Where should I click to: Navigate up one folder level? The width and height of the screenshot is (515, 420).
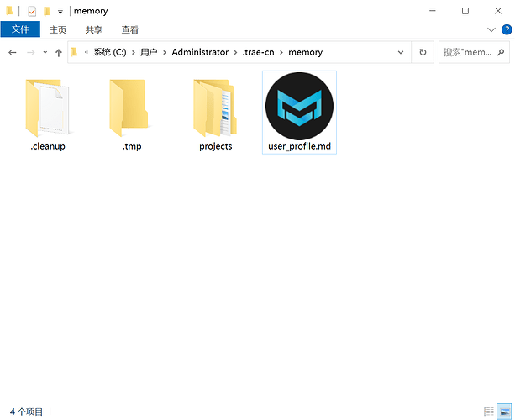(x=59, y=53)
